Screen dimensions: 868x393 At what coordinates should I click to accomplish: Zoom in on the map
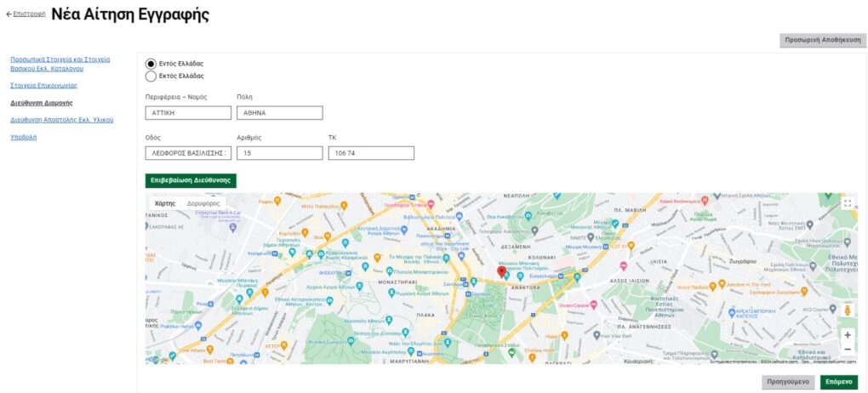(847, 335)
